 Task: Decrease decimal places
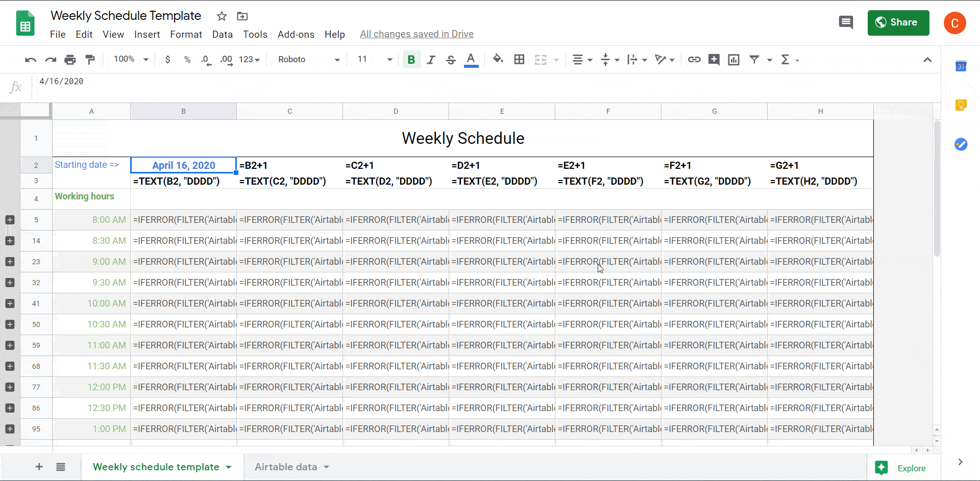click(206, 60)
